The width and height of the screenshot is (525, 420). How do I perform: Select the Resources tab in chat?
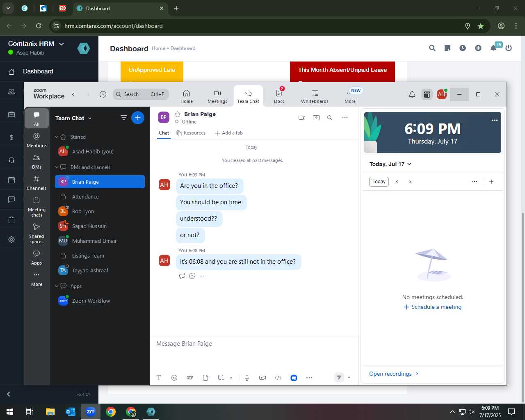[191, 133]
